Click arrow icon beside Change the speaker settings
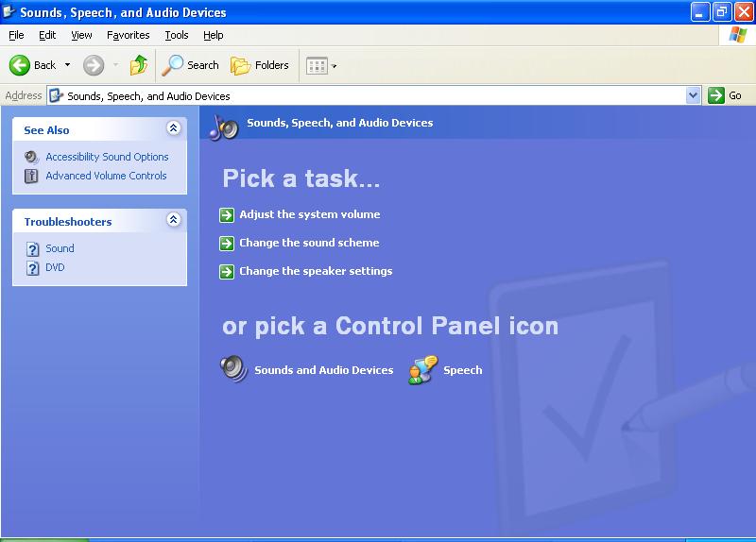Screen dimensions: 756x542 point(227,272)
